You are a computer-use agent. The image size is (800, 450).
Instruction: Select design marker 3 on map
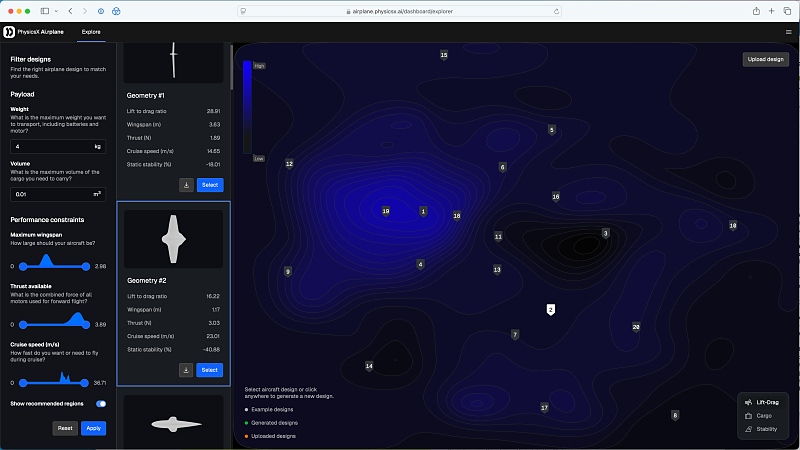606,234
